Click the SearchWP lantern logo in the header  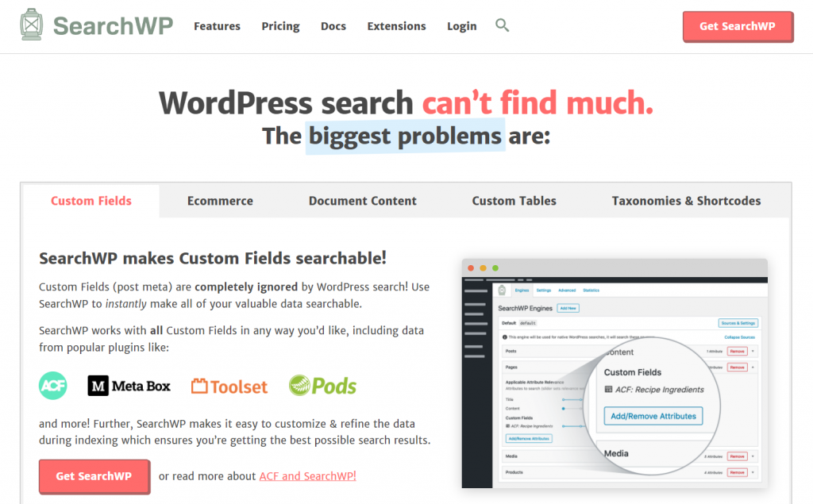[x=32, y=24]
